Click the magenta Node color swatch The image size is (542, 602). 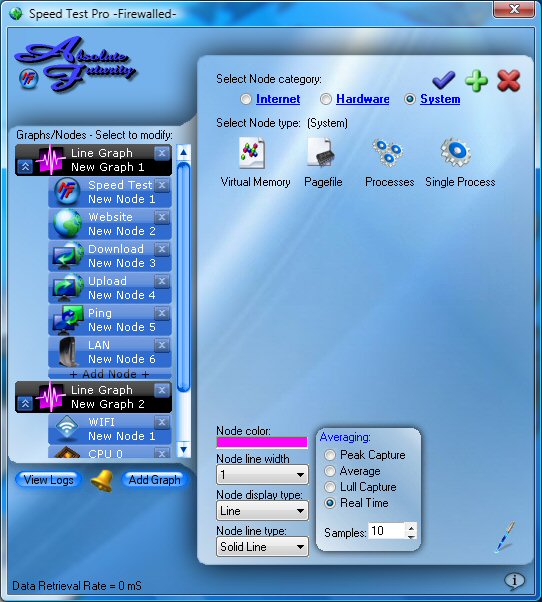pos(262,442)
